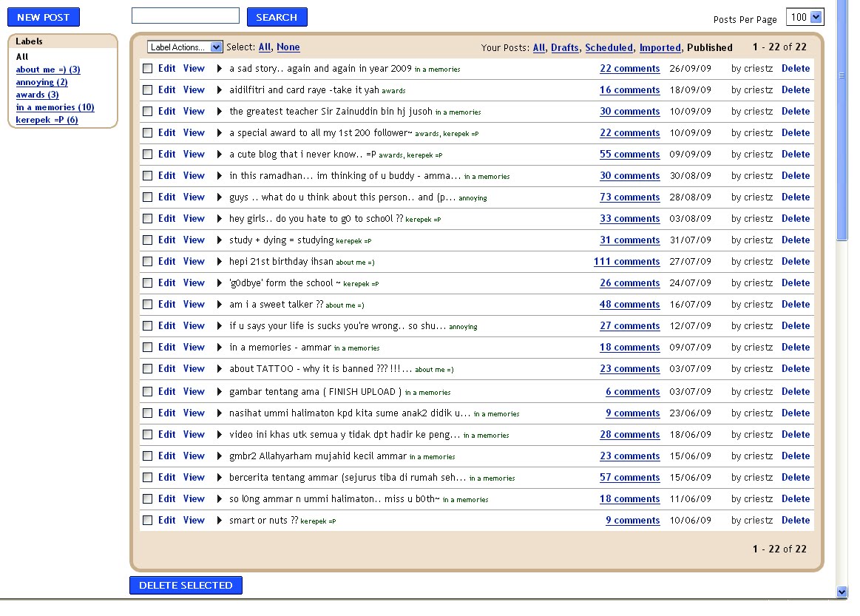This screenshot has width=860, height=616.
Task: Expand the 'video ini khas utk semua' post
Action: coord(220,434)
